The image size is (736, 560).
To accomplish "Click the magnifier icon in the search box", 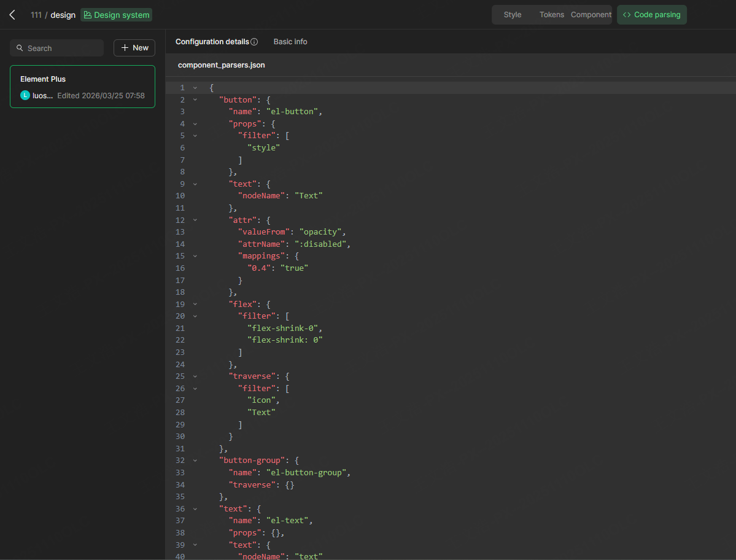I will 20,47.
